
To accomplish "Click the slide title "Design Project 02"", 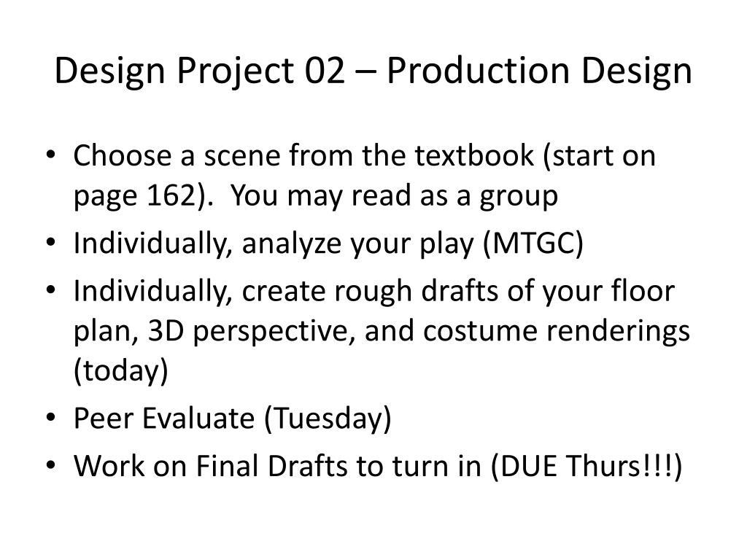I will point(199,72).
